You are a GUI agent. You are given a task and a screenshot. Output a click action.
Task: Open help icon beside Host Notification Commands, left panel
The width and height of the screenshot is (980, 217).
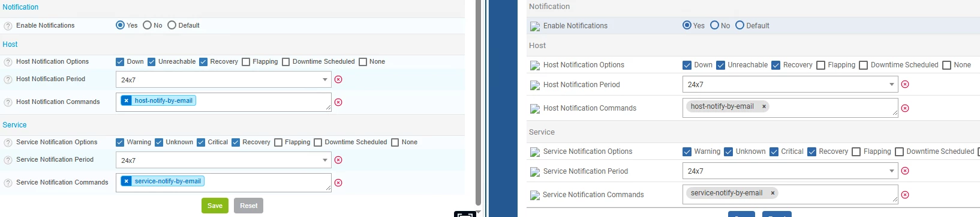pos(8,102)
